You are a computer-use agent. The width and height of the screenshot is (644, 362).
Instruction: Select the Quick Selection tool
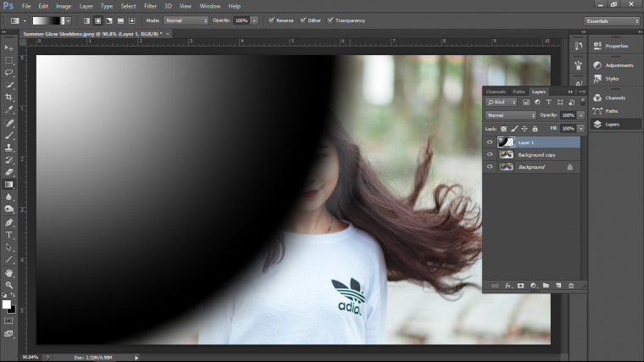[8, 85]
